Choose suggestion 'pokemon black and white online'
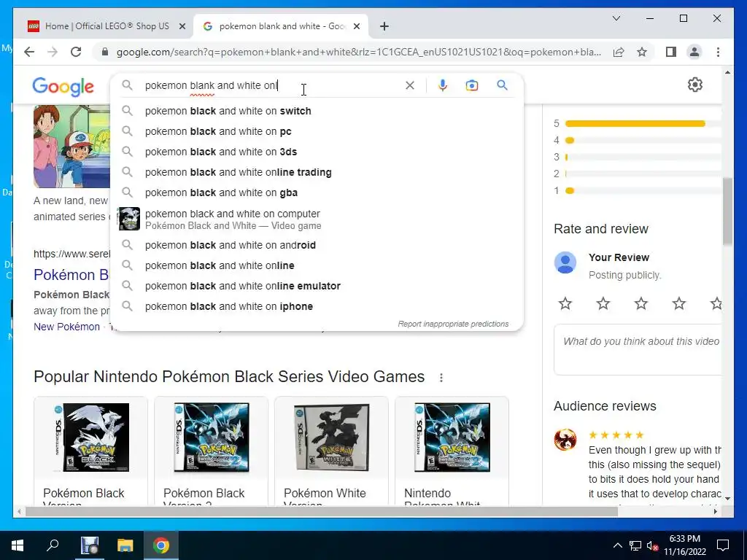 tap(317, 265)
